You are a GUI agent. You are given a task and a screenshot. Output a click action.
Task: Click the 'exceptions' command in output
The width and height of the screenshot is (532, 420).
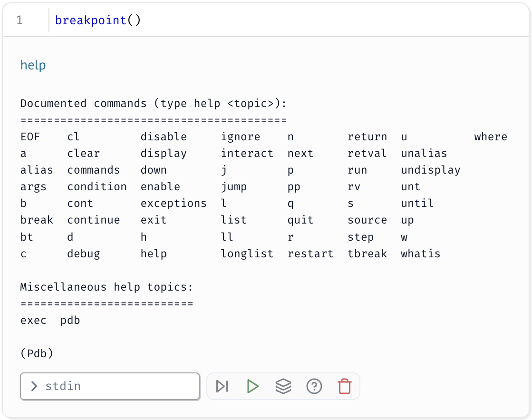[x=174, y=204]
